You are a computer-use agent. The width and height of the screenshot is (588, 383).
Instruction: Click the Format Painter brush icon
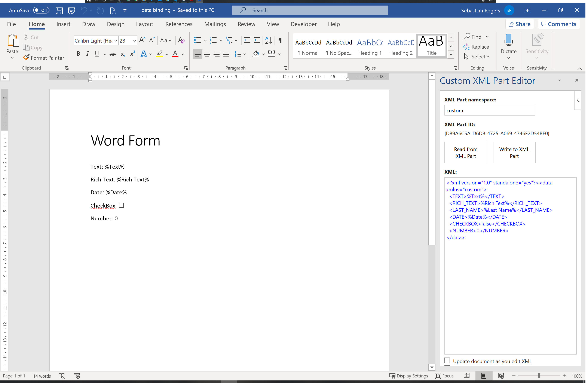(26, 58)
